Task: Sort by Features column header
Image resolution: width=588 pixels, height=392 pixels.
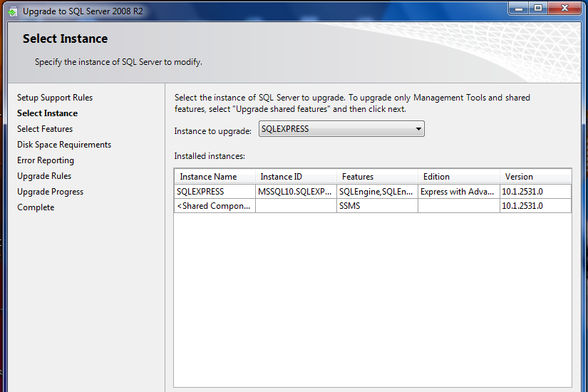Action: tap(377, 176)
